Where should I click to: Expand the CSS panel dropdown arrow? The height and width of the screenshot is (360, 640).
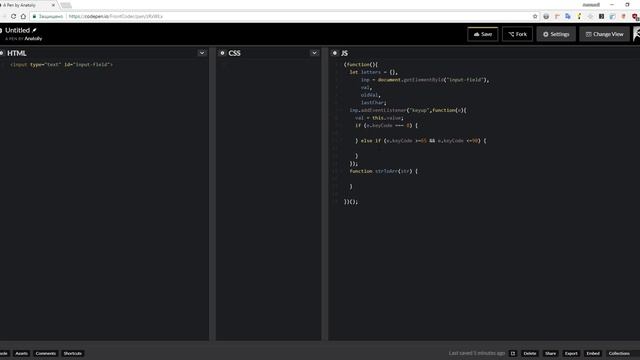tap(314, 53)
